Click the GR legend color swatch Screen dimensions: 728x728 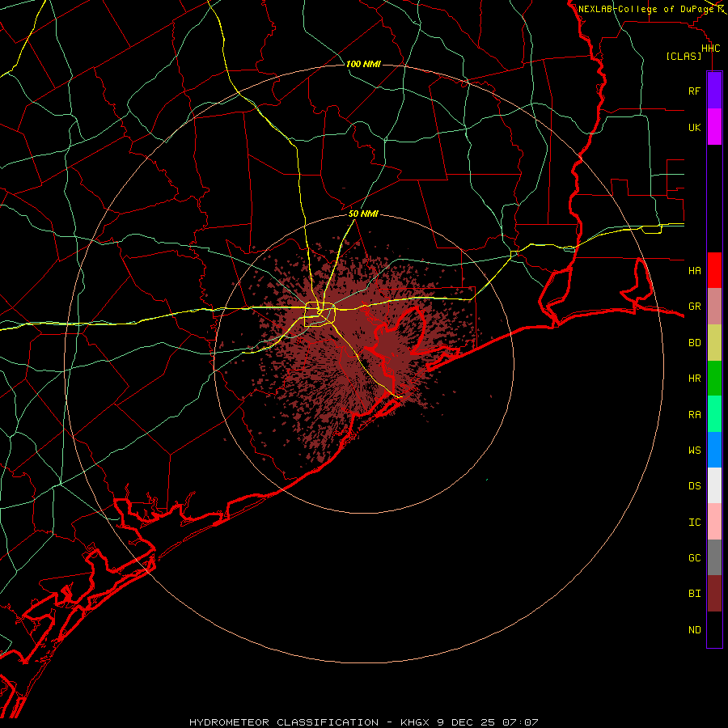(714, 307)
